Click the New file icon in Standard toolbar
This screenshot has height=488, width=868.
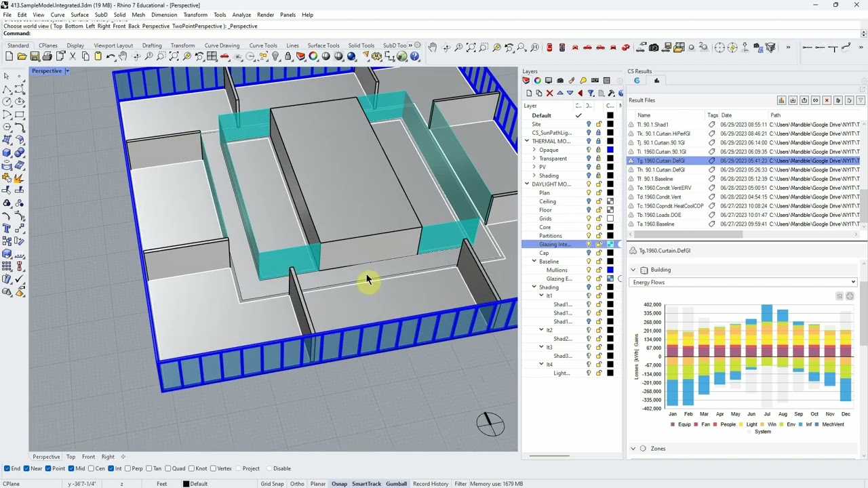click(x=9, y=56)
